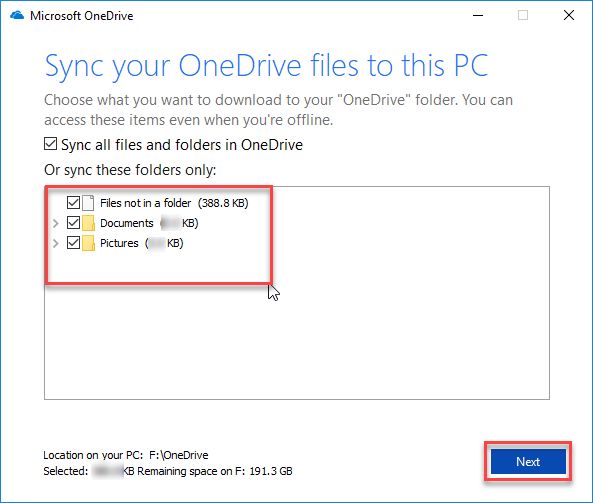Click the Next button
This screenshot has width=593, height=503.
[x=528, y=461]
